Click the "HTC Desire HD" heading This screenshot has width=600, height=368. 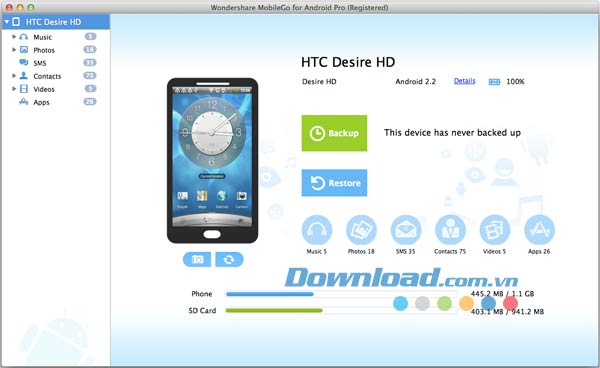coord(348,62)
